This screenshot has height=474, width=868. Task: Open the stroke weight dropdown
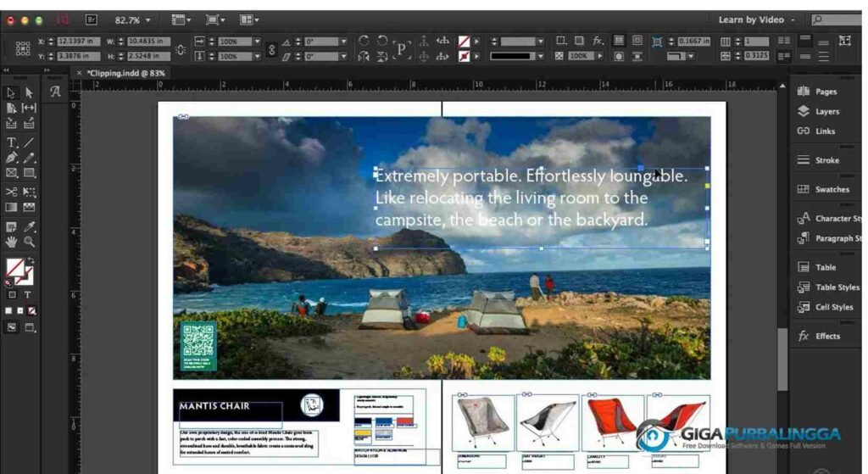(540, 42)
